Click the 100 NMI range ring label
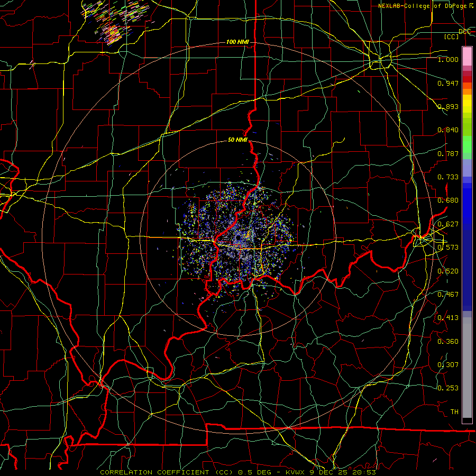 click(237, 42)
